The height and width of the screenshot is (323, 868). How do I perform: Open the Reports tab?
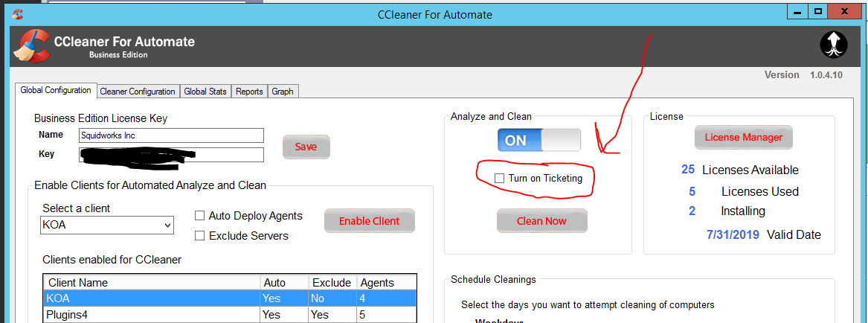pyautogui.click(x=249, y=92)
